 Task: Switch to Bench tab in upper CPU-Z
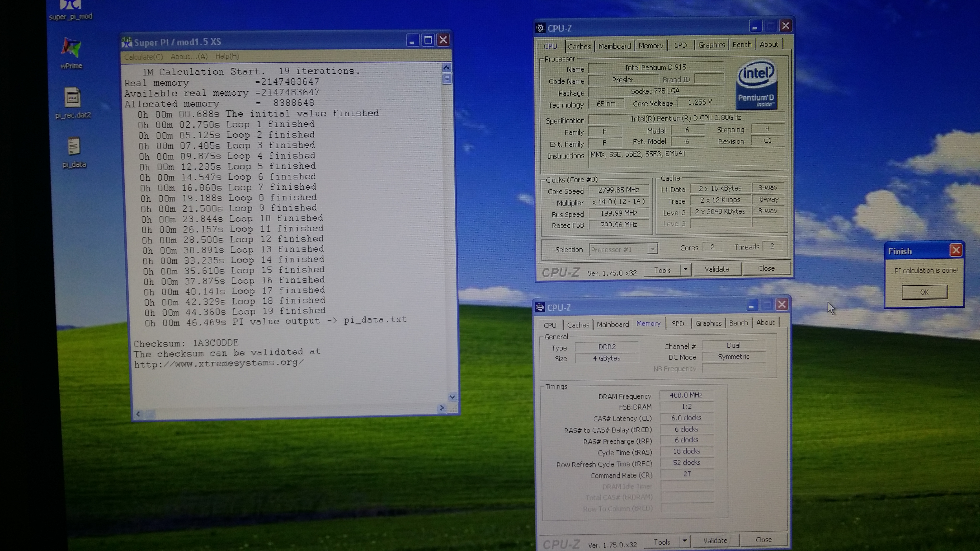click(x=742, y=45)
